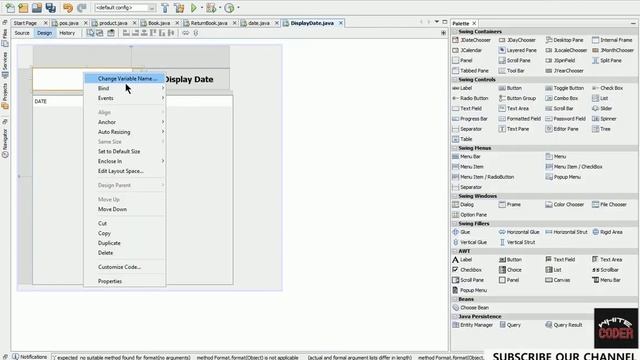Click the New Project toolbar icon
Screen dimensions: 640x360
pyautogui.click(x=23, y=7)
